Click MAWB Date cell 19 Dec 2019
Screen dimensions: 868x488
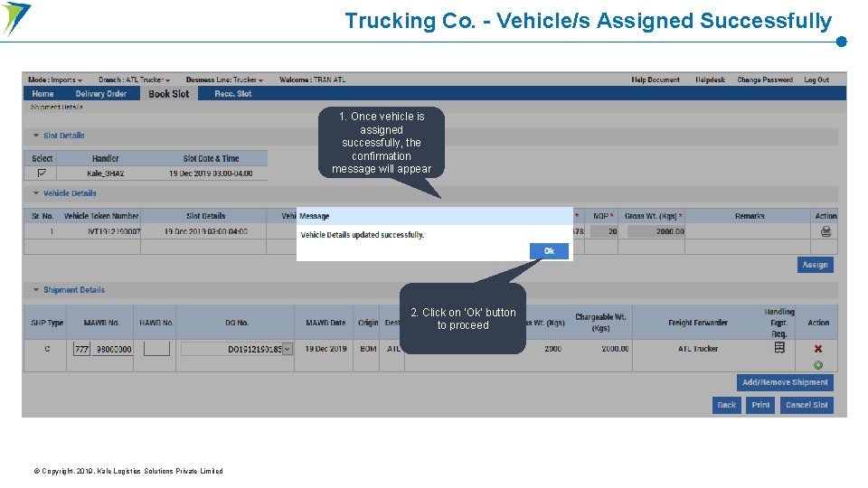(325, 349)
